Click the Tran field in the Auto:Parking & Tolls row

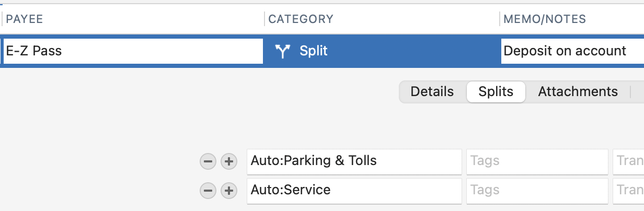point(628,161)
